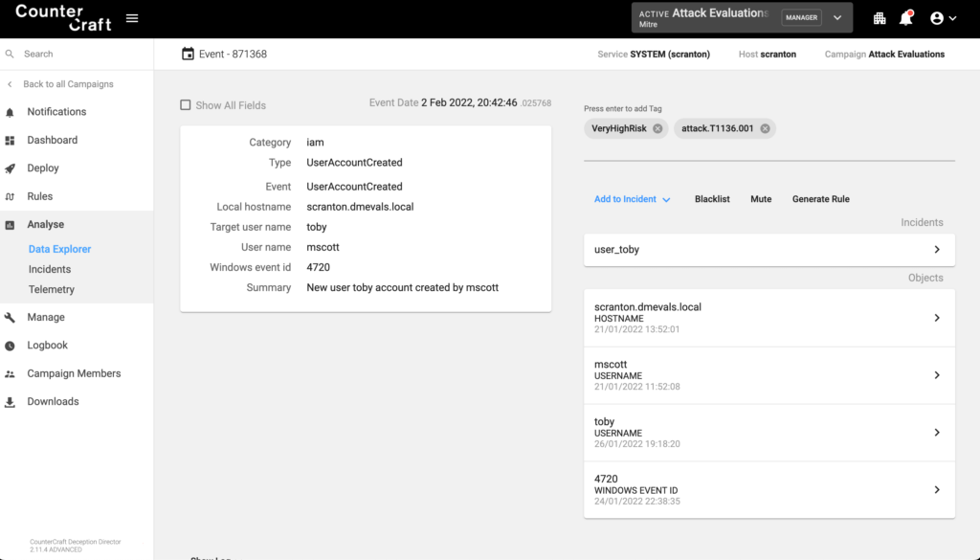Select Telemetry in the sidebar
The height and width of the screenshot is (560, 980).
51,289
